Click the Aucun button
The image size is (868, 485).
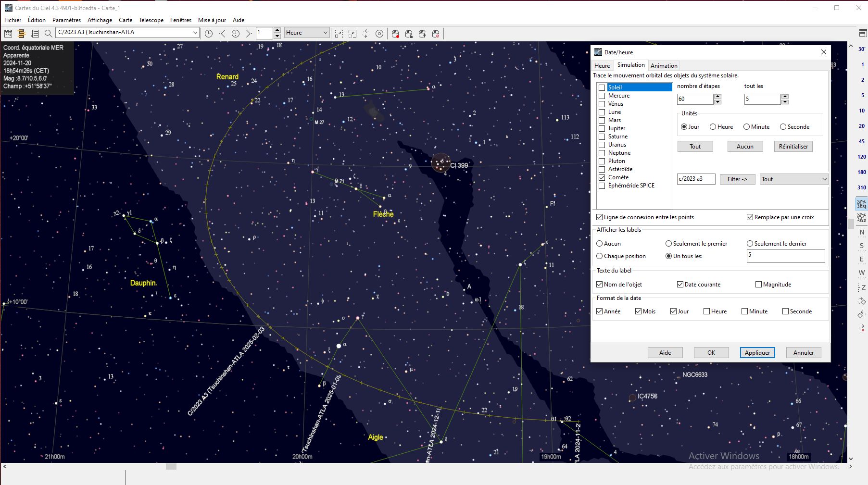tap(745, 147)
